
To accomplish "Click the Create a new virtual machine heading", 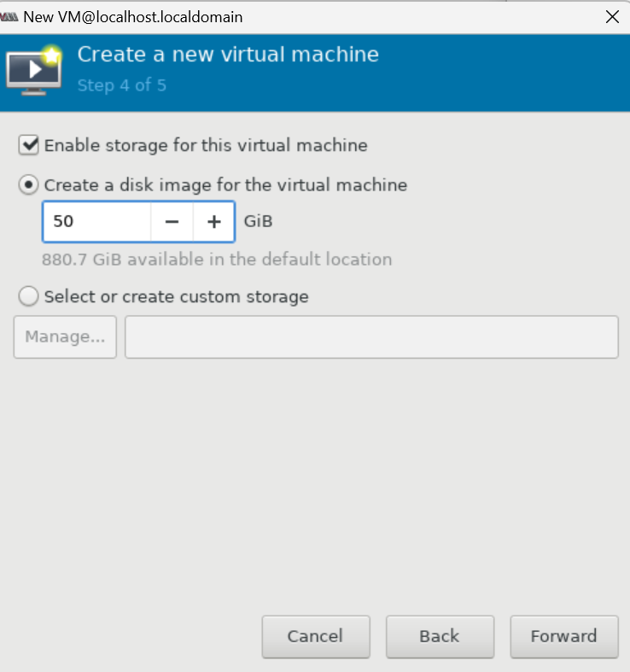I will coord(228,55).
